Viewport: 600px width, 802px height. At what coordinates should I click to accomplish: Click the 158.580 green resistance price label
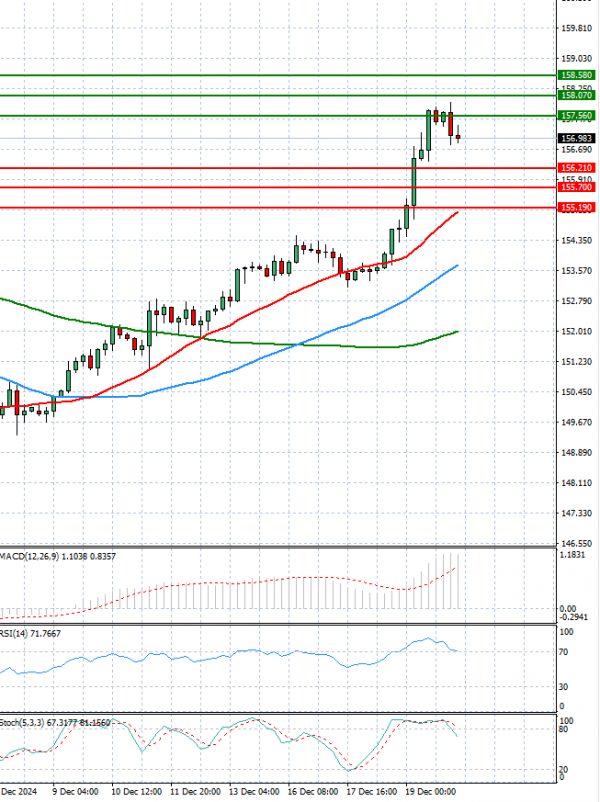576,75
